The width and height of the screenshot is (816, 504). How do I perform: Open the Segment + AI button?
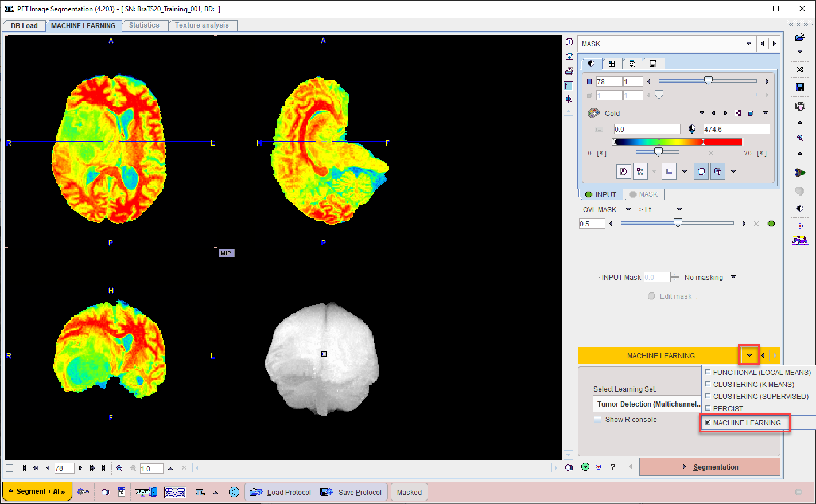point(37,491)
